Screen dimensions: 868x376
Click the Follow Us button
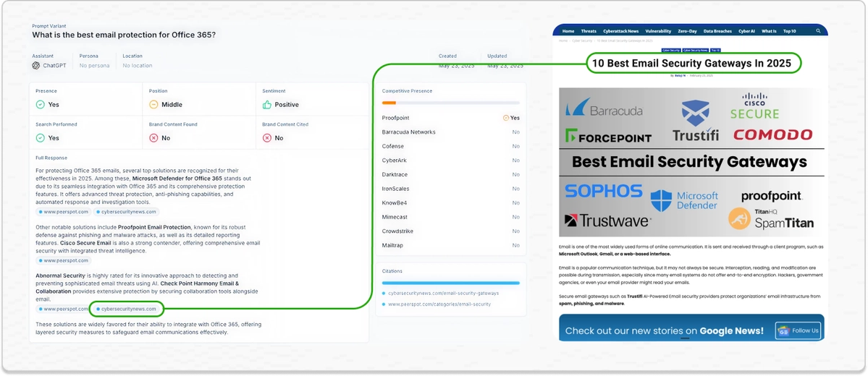799,330
